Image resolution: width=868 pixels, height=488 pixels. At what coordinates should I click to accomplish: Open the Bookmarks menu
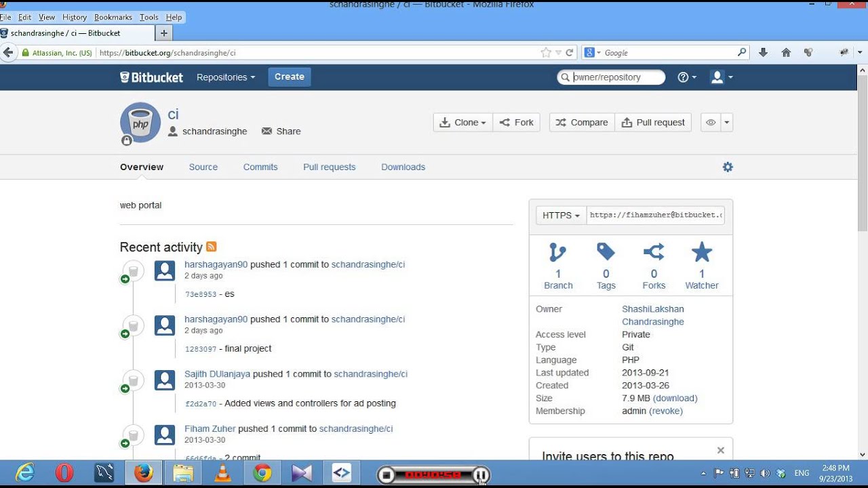tap(113, 17)
